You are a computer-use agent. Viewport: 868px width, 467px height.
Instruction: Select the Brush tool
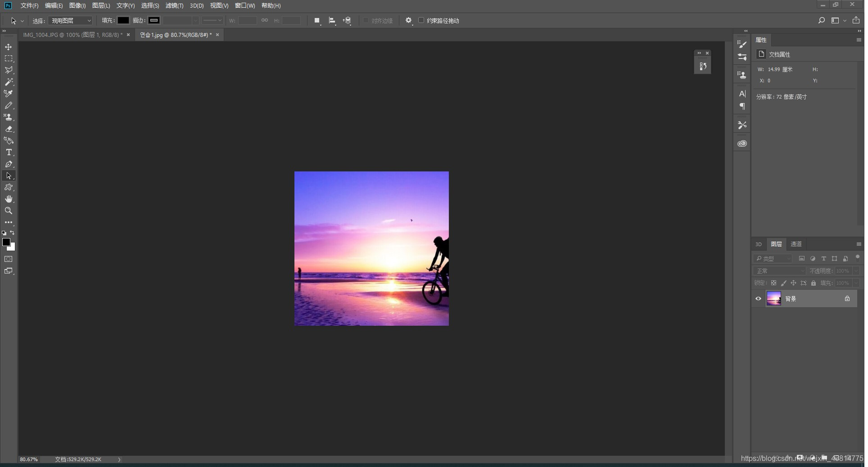[9, 105]
